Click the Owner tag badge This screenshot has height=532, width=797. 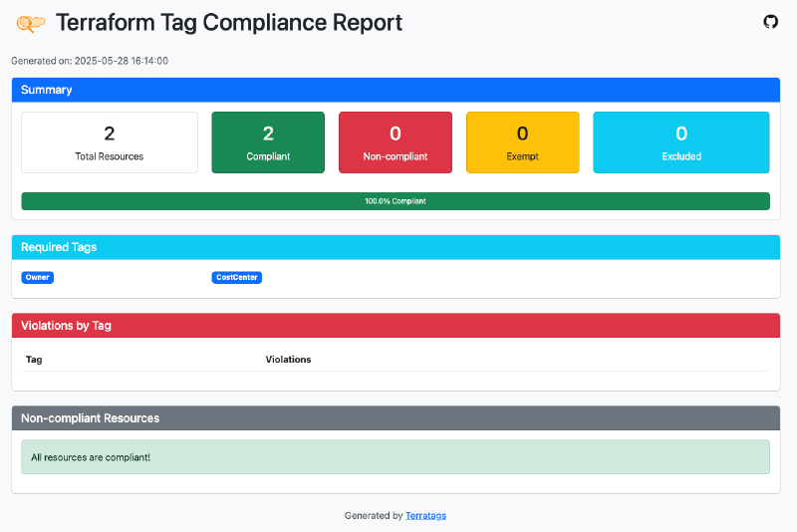pos(38,277)
